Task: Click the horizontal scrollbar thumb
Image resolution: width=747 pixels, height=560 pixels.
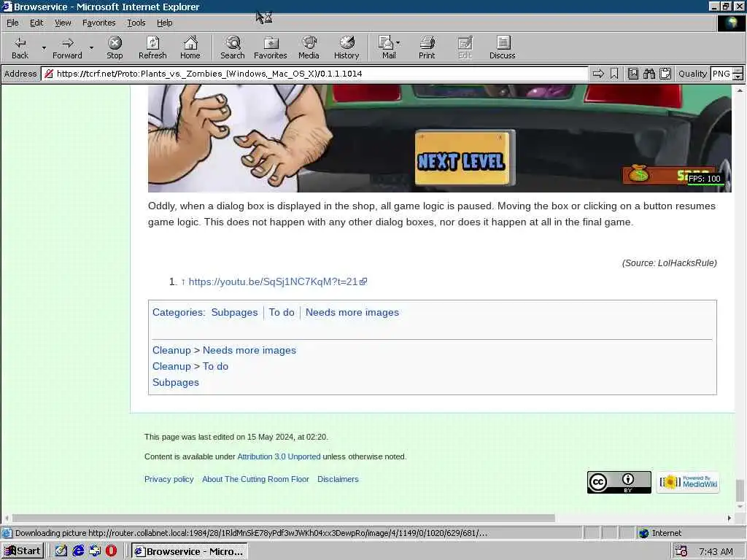Action: (283, 518)
